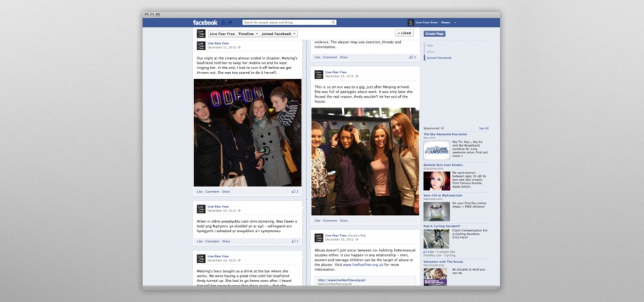644x302 pixels.
Task: Click thumbs-up count on the Odeon photo post
Action: 295,192
